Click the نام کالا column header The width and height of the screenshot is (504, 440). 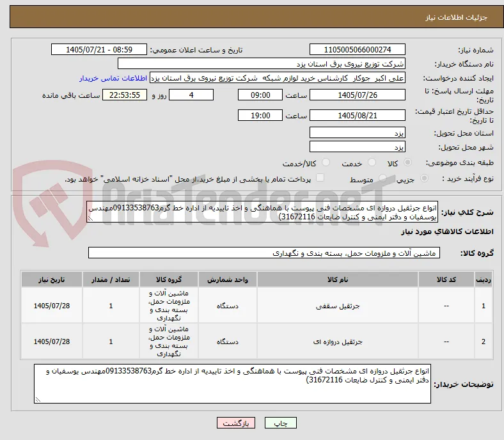tap(338, 279)
